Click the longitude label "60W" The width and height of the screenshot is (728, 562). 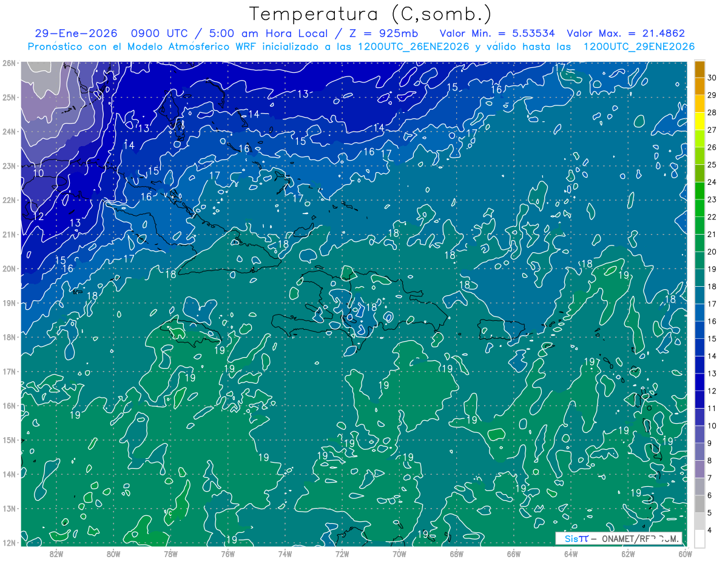click(x=685, y=553)
